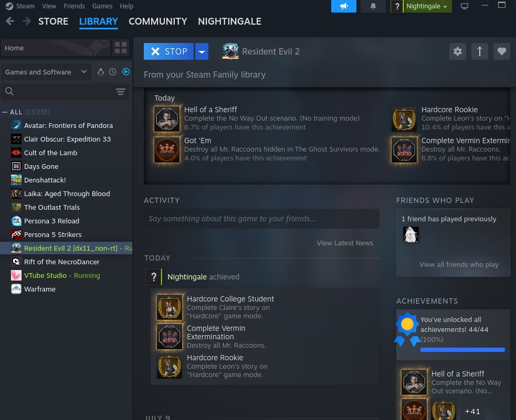Click the Got 'Em achievement icon
This screenshot has width=516, height=420.
pos(167,150)
